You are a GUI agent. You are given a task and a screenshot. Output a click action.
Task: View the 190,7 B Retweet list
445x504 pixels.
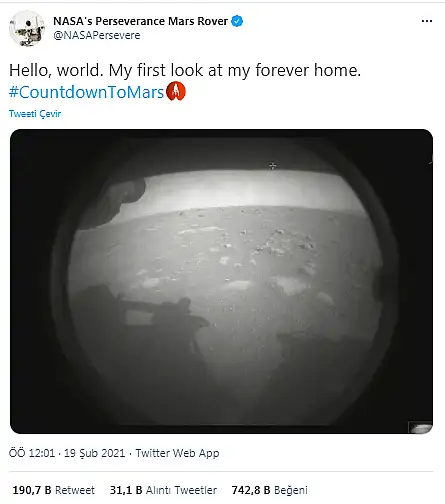[53, 490]
